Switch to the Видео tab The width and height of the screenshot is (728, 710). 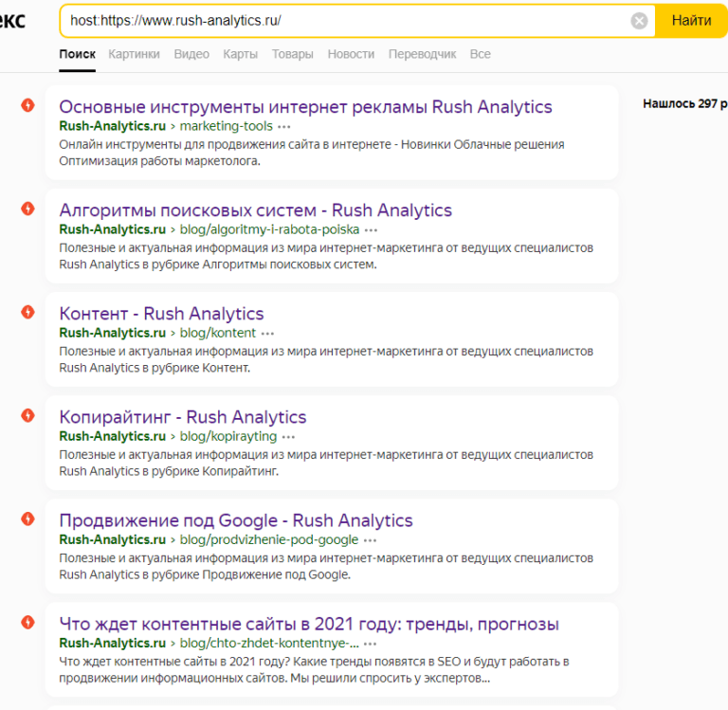click(191, 54)
